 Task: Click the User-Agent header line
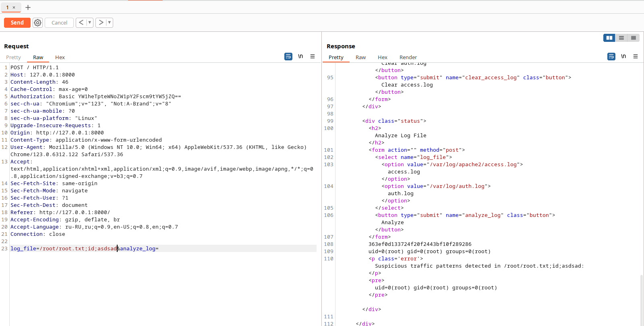[x=159, y=151]
